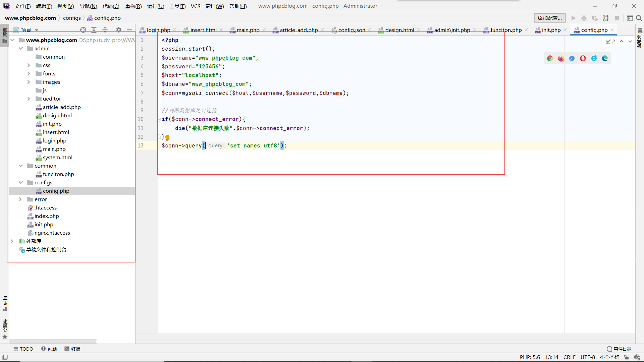Open the favorites star tool window
The height and width of the screenshot is (362, 644).
(5, 337)
